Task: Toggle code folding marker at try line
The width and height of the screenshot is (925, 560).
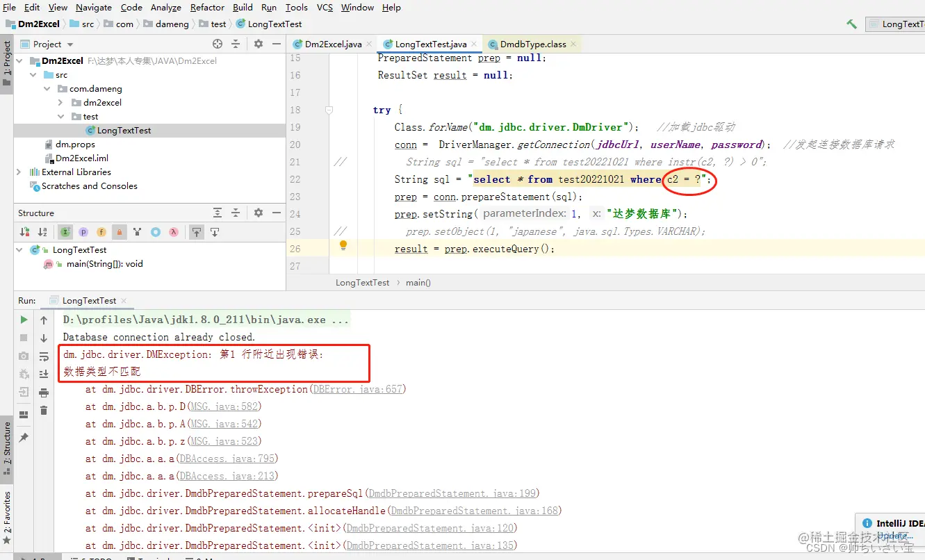Action: (x=329, y=110)
